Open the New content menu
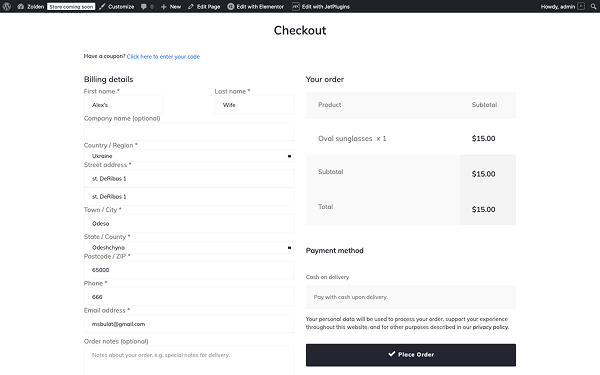Image resolution: width=600 pixels, height=375 pixels. [x=171, y=7]
